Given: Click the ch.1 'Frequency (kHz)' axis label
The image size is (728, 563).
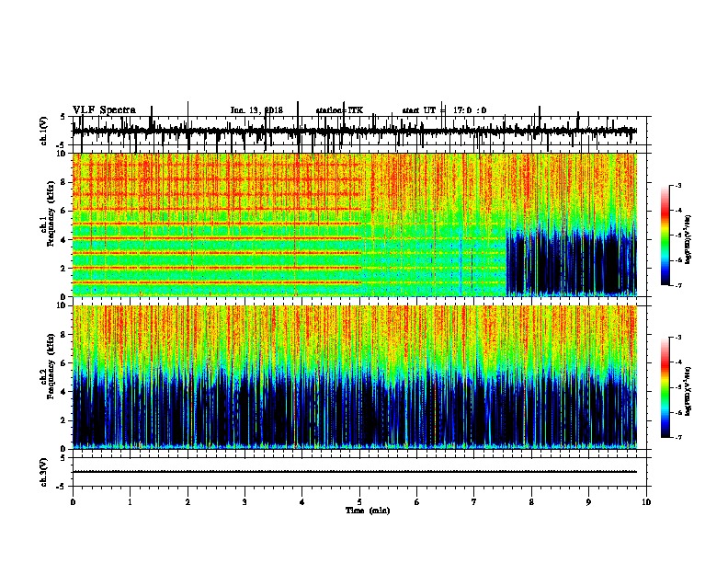Looking at the screenshot, I should click(51, 214).
